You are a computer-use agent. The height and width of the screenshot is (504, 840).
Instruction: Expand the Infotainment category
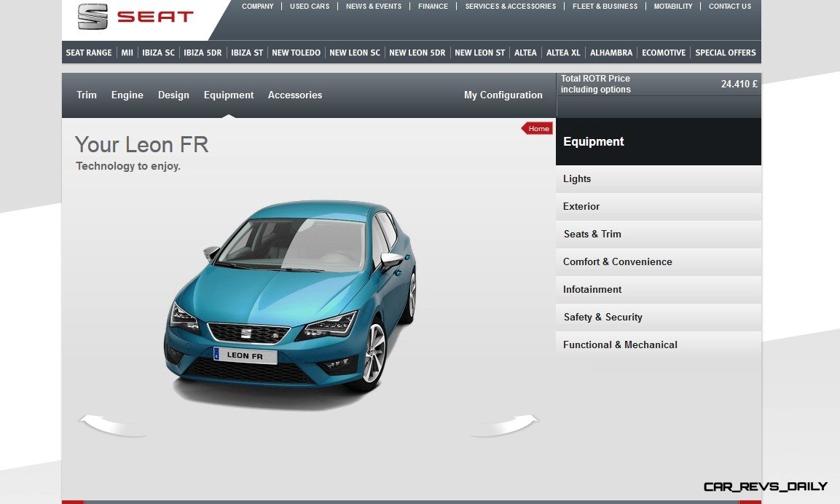(x=659, y=289)
